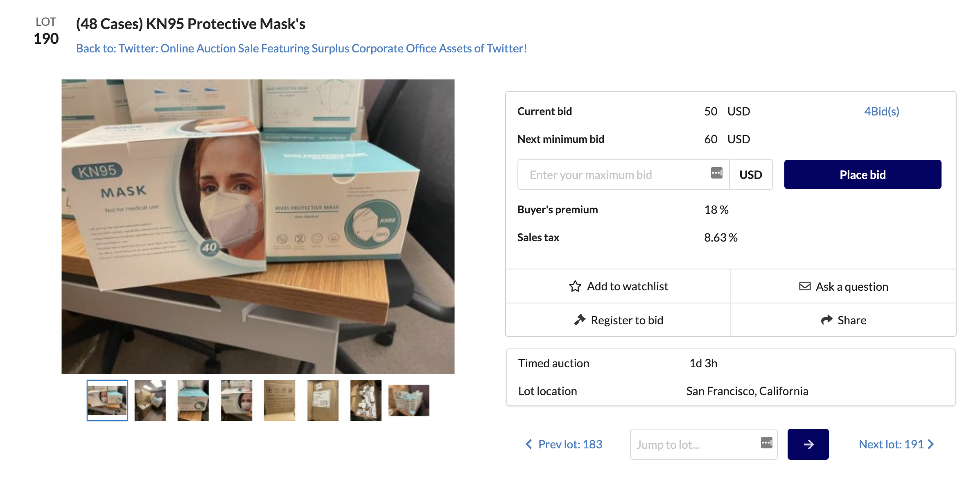Click the right chevron of Next lot: 191
This screenshot has width=980, height=484.
coord(931,444)
